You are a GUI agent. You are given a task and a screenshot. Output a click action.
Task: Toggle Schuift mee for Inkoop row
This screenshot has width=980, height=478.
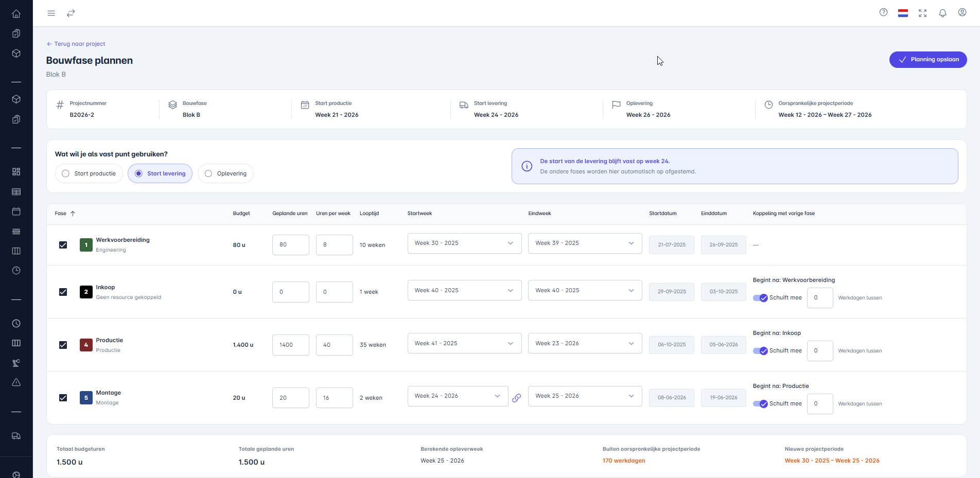point(760,298)
